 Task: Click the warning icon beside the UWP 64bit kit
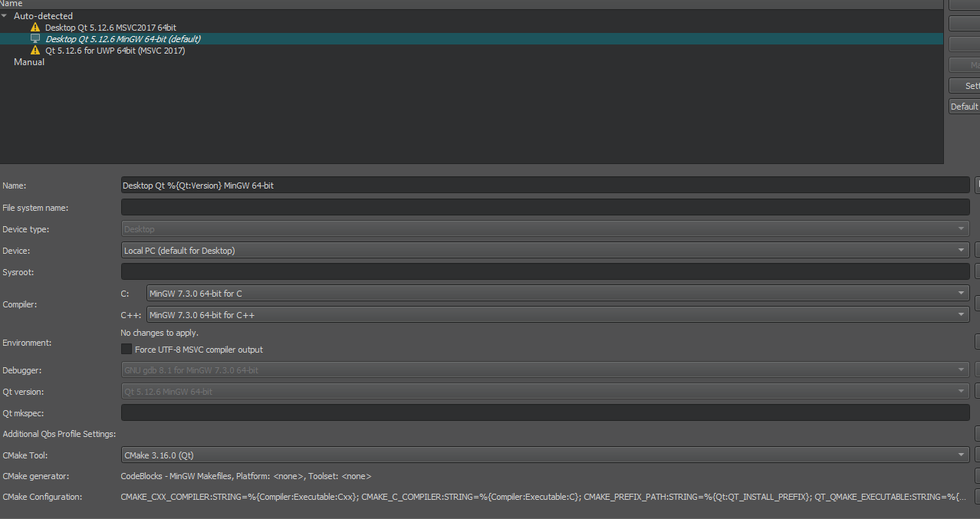click(35, 51)
